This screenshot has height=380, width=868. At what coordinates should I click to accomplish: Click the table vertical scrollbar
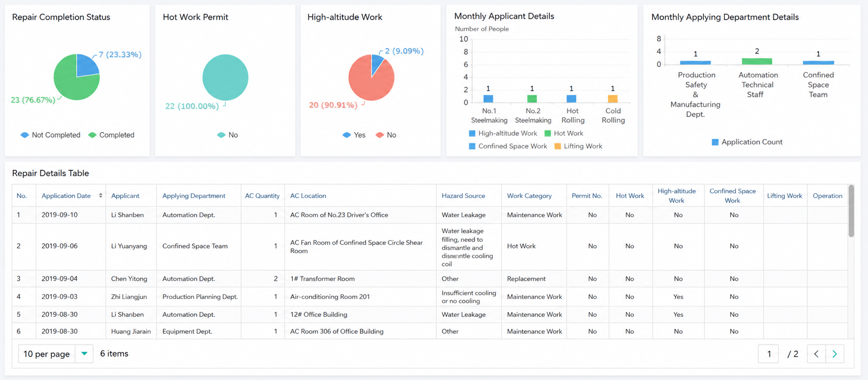point(851,211)
